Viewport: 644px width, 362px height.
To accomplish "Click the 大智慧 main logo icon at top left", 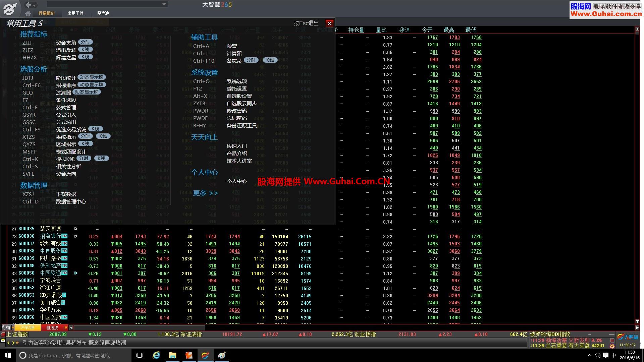I will click(x=10, y=9).
